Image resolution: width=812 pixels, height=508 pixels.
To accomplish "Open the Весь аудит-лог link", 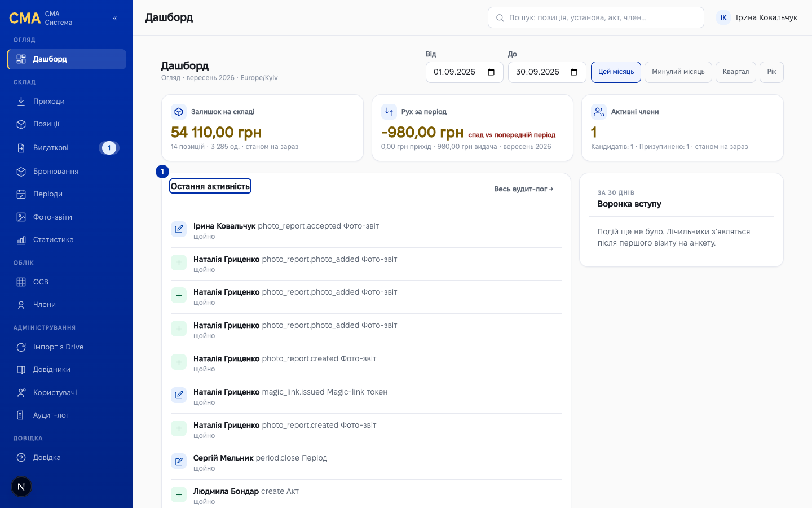I will (524, 189).
